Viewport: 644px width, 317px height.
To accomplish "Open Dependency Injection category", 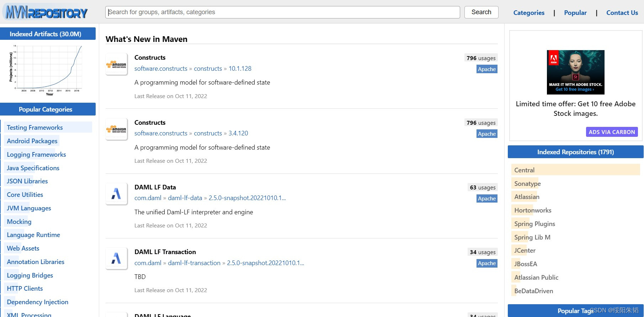I will 38,302.
